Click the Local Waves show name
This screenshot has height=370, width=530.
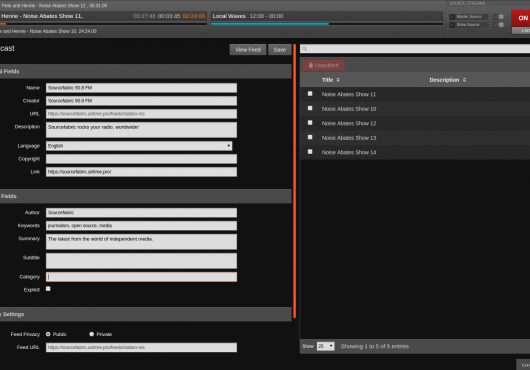point(229,16)
